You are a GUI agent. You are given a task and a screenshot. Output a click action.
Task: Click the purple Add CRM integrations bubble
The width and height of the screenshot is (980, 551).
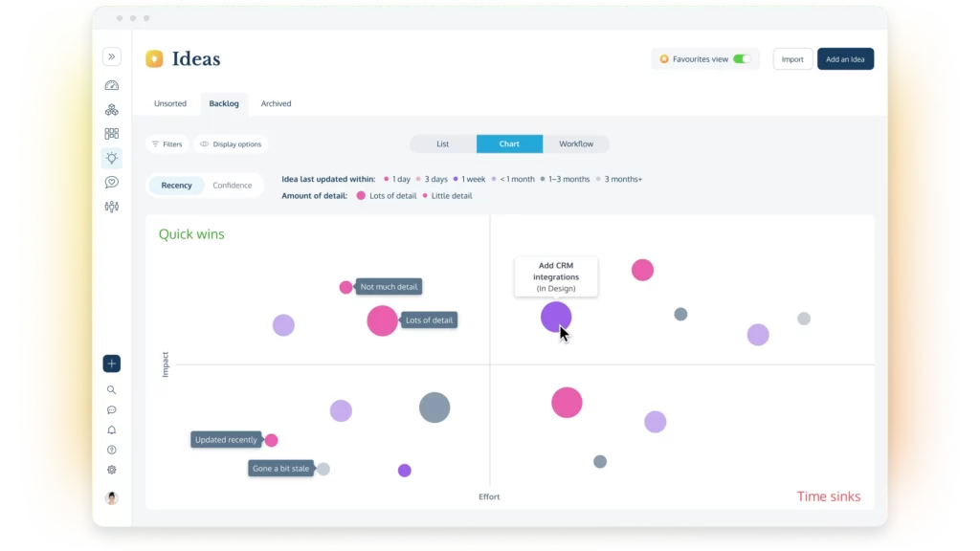point(555,317)
